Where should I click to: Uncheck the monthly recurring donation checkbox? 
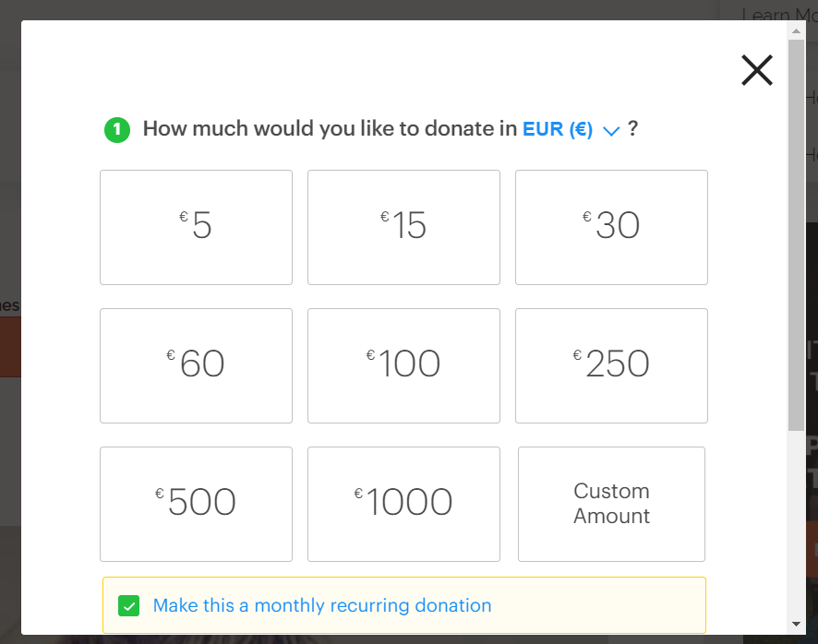[x=129, y=606]
